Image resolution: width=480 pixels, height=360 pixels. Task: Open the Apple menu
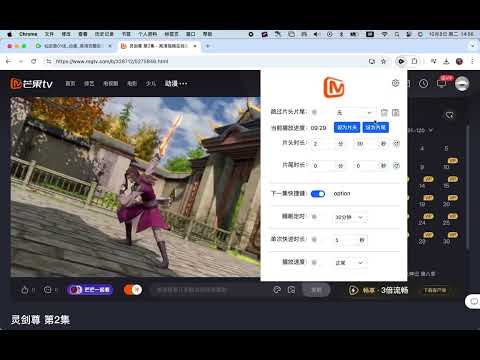pyautogui.click(x=9, y=34)
